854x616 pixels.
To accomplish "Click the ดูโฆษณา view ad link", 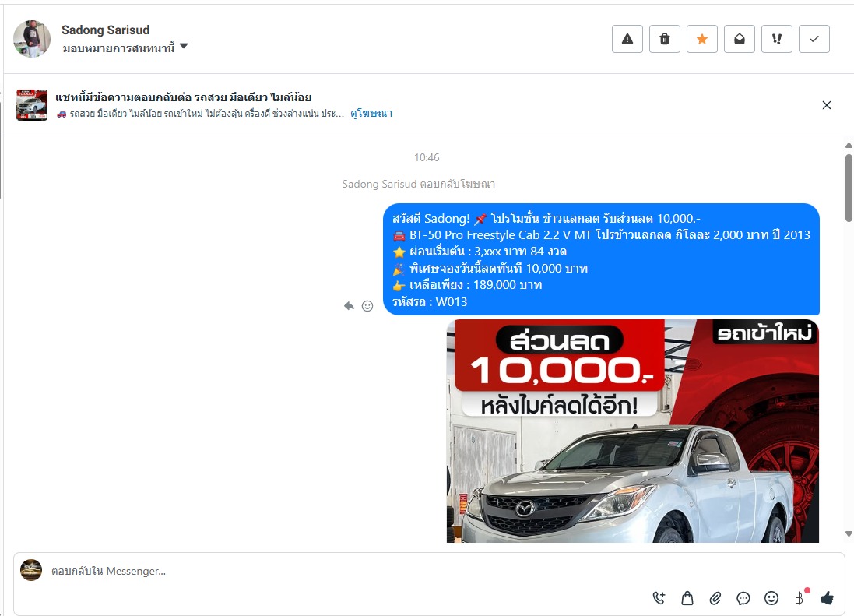I will tap(371, 113).
